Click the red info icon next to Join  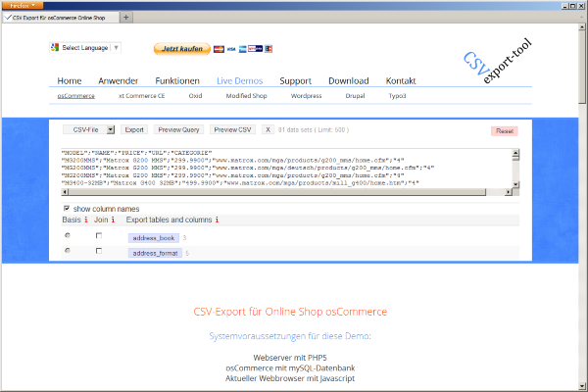113,220
